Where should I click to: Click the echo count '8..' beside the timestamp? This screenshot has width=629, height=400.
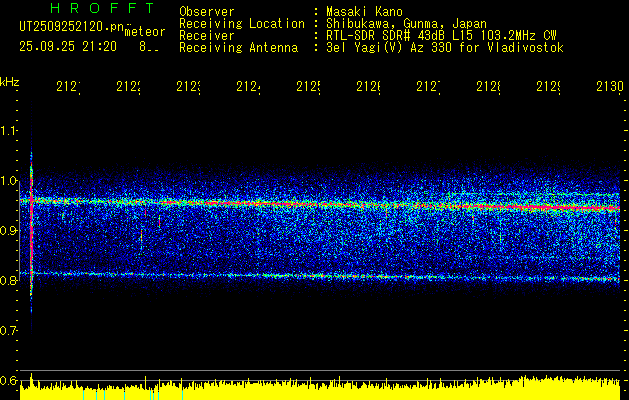pyautogui.click(x=148, y=47)
